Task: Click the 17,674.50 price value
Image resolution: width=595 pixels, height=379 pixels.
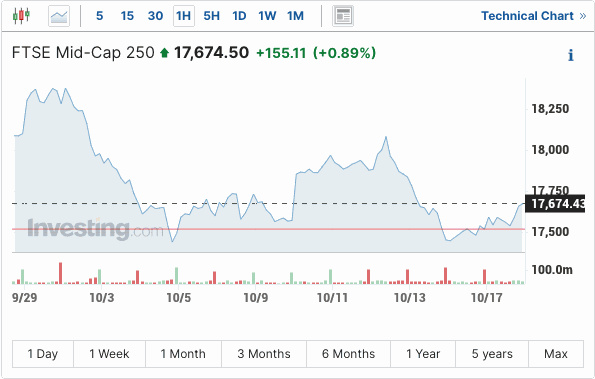Action: click(211, 53)
